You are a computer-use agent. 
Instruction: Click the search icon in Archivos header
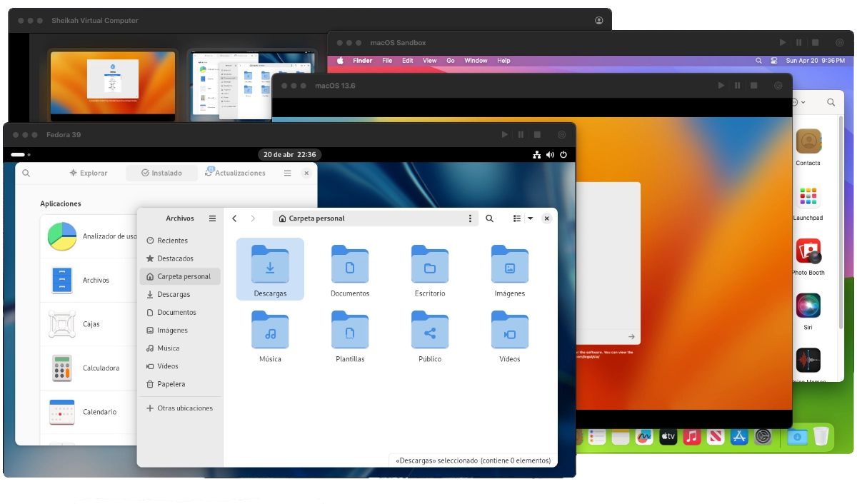[489, 218]
